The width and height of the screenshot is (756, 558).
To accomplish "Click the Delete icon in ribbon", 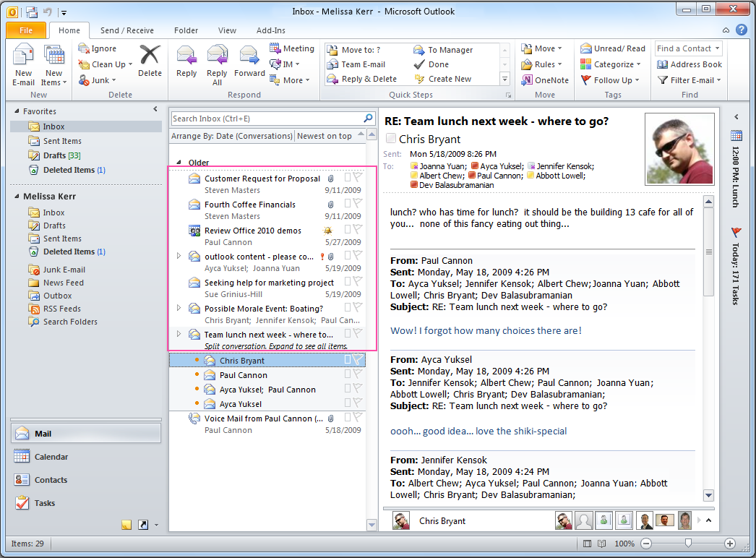I will pyautogui.click(x=150, y=56).
